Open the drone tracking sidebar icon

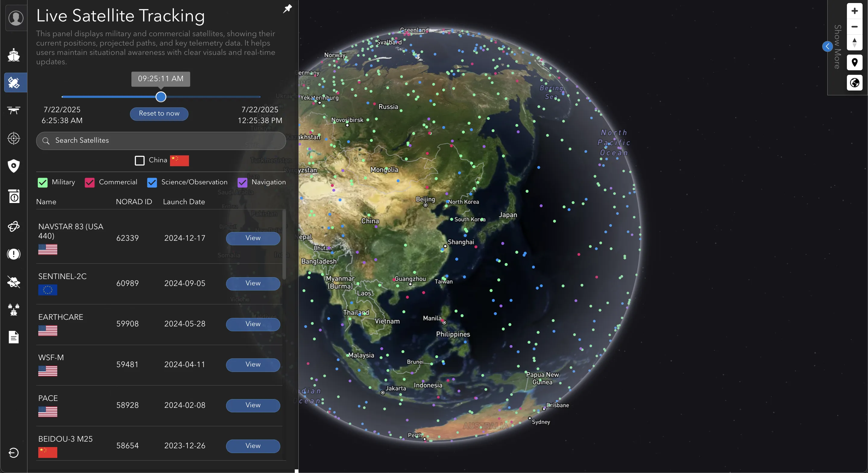pos(14,110)
